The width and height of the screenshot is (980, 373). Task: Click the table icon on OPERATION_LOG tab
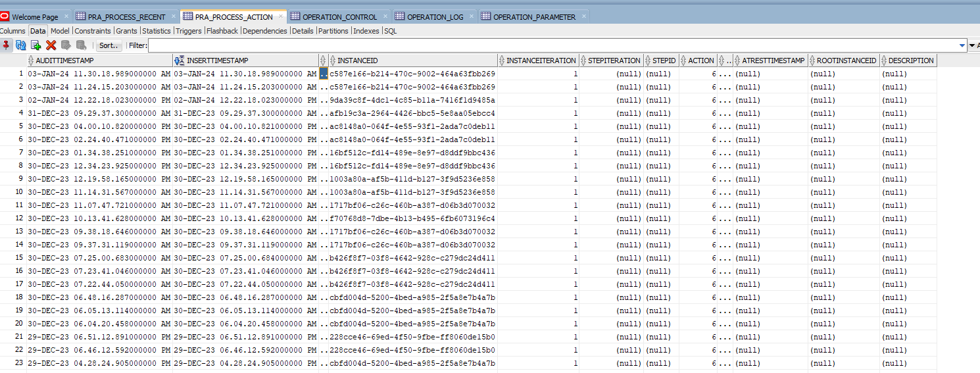[x=400, y=16]
